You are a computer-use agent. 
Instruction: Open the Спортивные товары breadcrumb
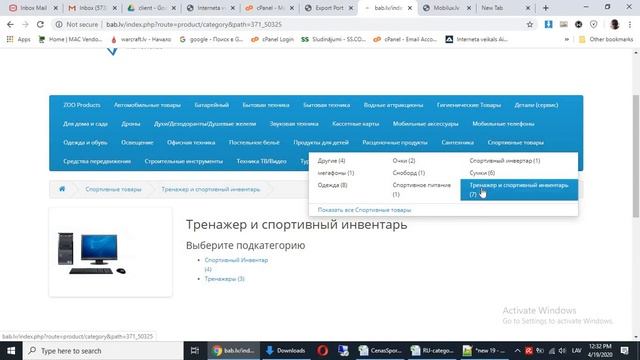tap(113, 189)
